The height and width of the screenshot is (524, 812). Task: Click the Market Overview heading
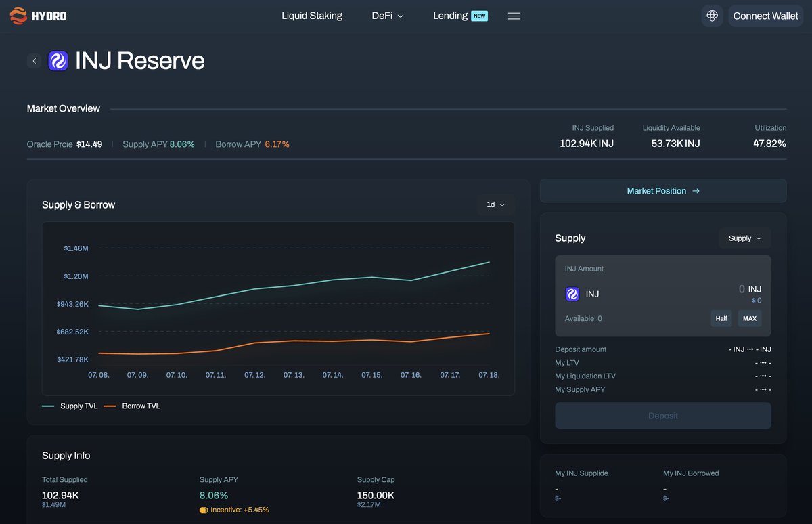click(64, 108)
